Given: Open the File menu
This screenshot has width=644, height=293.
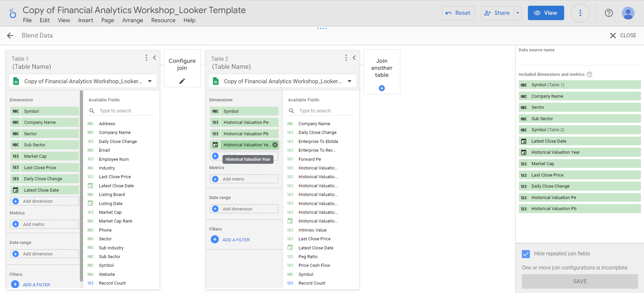Looking at the screenshot, I should point(27,20).
